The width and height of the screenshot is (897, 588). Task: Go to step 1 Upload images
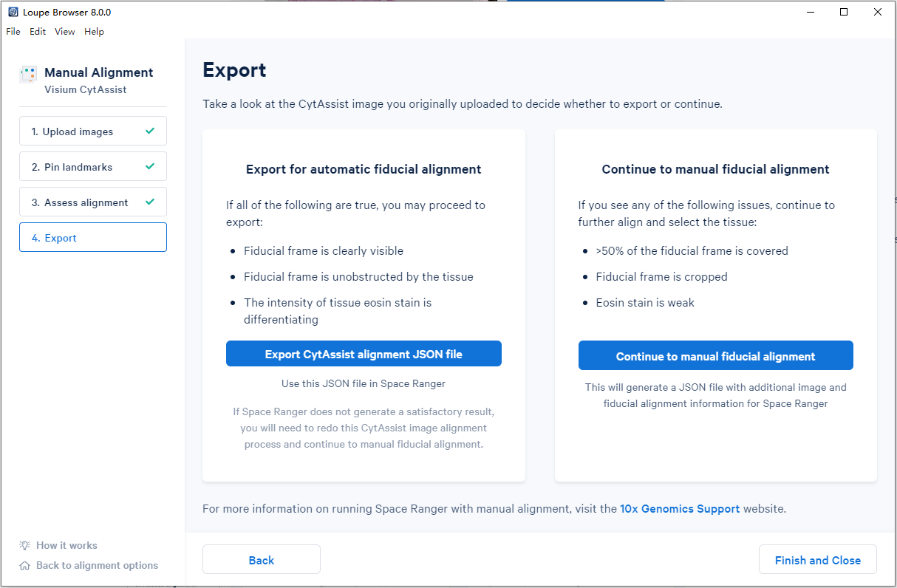(x=93, y=131)
